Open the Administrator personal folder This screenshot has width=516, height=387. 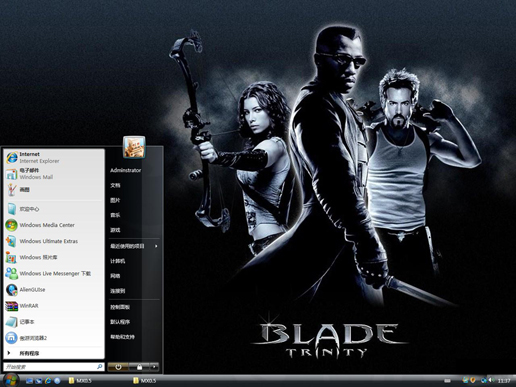(x=126, y=170)
